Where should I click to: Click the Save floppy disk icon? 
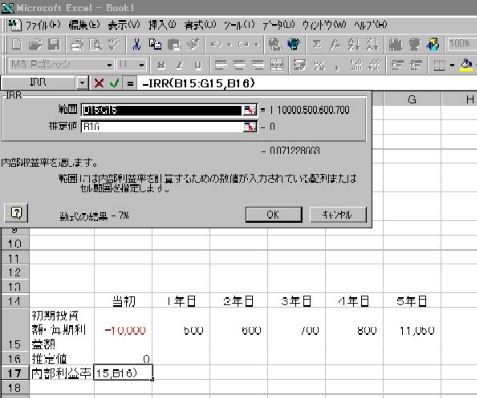(53, 44)
